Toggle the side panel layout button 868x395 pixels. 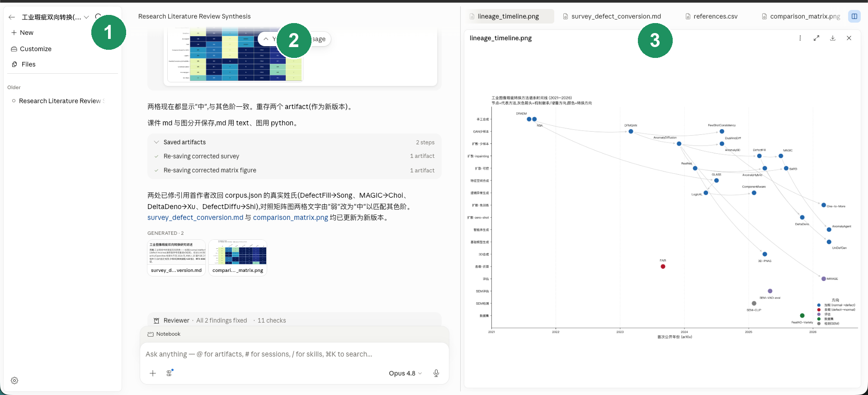pos(854,16)
